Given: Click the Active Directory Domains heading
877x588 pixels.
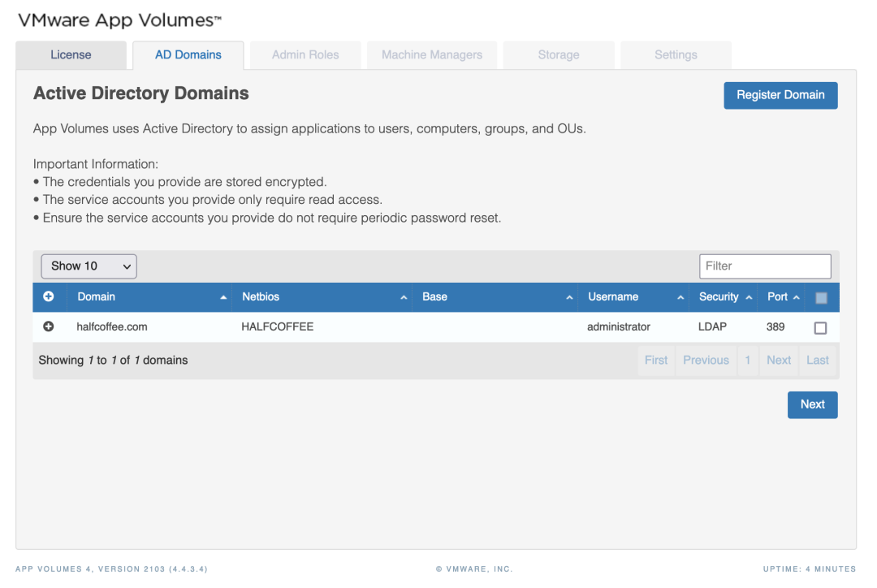Looking at the screenshot, I should point(141,93).
